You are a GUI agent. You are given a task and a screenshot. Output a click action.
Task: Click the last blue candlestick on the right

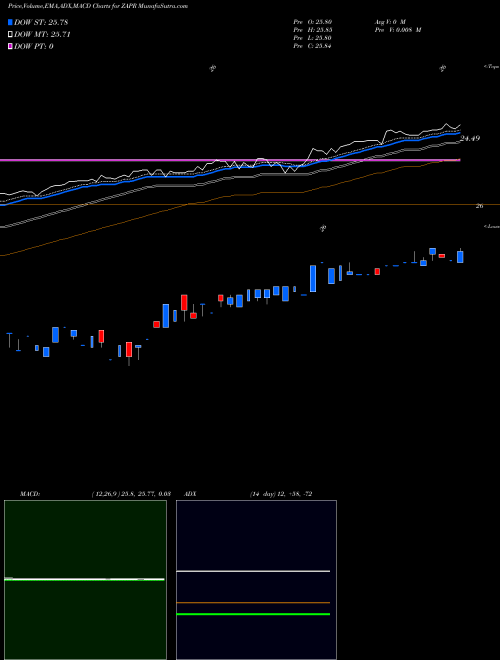pyautogui.click(x=460, y=257)
